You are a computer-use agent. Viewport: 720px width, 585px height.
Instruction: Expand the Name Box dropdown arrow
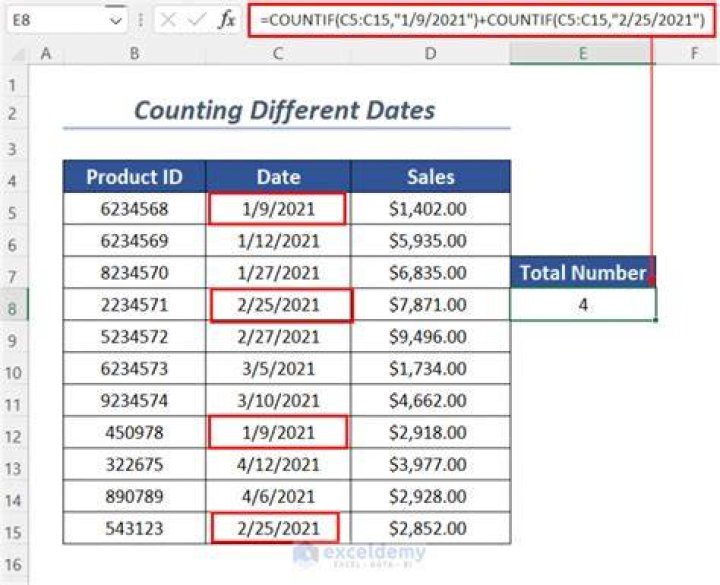click(116, 21)
